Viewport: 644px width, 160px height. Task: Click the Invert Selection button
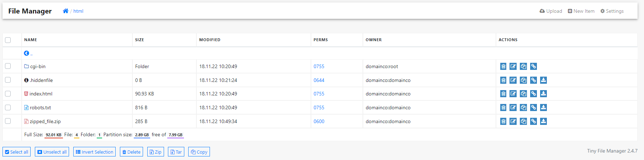(94, 152)
